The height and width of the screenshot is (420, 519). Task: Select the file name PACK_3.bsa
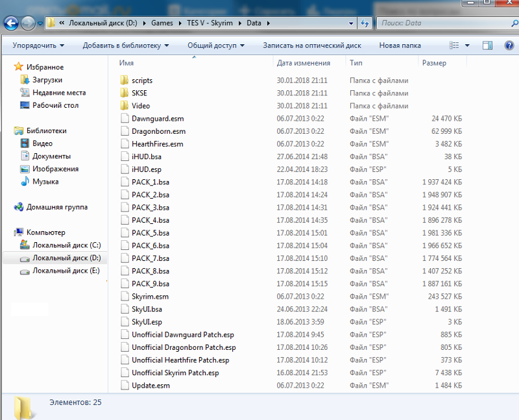tap(151, 207)
